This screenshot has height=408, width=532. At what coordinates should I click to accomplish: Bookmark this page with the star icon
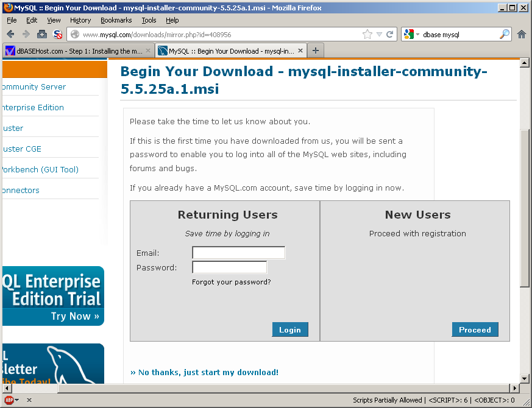(x=367, y=34)
